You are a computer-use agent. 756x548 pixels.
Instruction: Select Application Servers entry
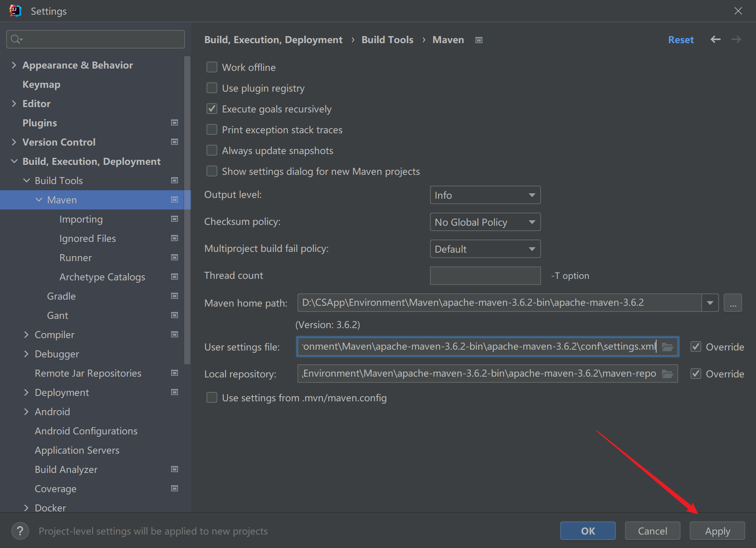coord(77,450)
